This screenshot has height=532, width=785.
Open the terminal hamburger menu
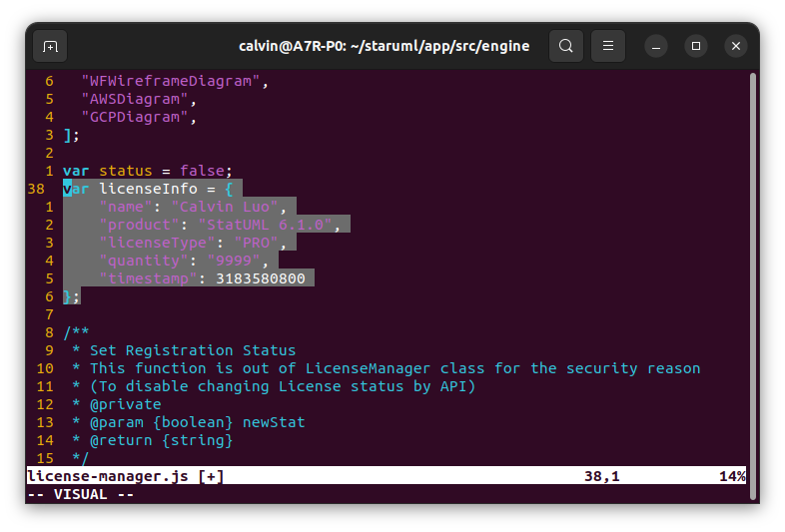608,46
